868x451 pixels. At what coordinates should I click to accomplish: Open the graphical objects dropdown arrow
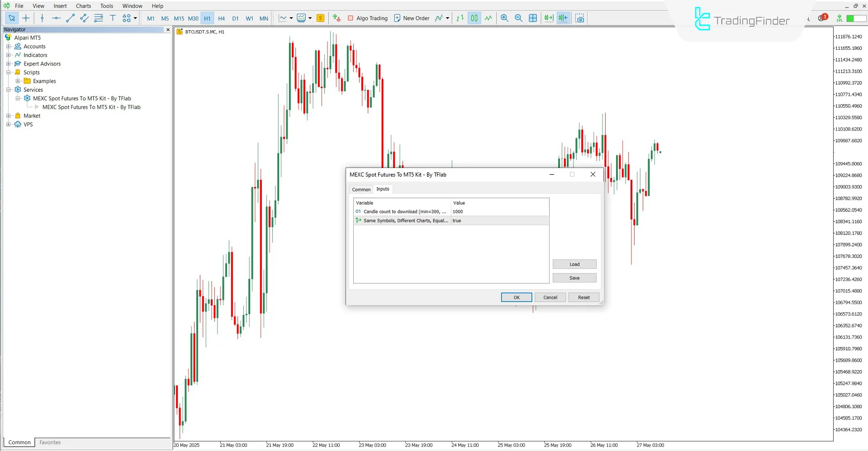(x=135, y=18)
